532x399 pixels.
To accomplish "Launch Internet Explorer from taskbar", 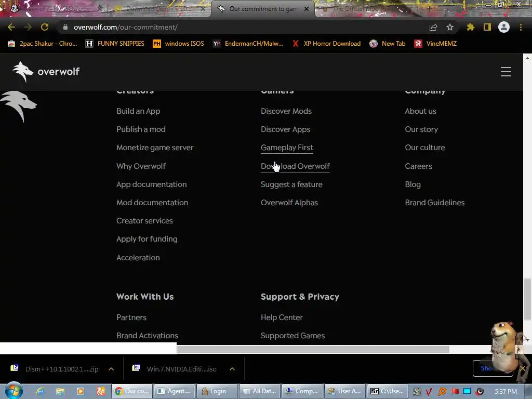I will click(x=40, y=391).
